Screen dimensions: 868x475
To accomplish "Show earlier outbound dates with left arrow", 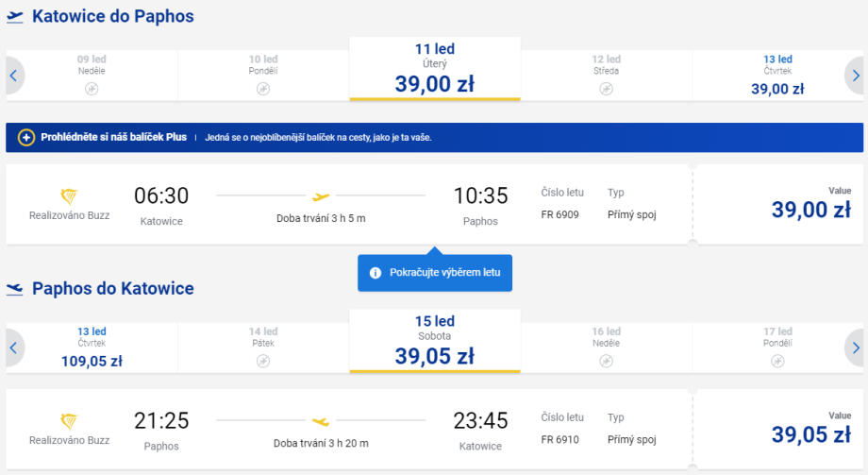I will 13,76.
